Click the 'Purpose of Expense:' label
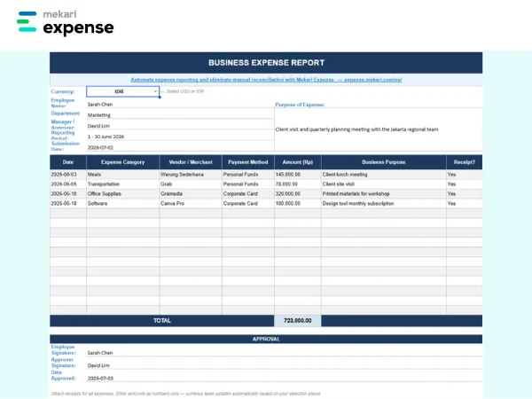Viewport: 532px width, 399px height. click(x=300, y=105)
